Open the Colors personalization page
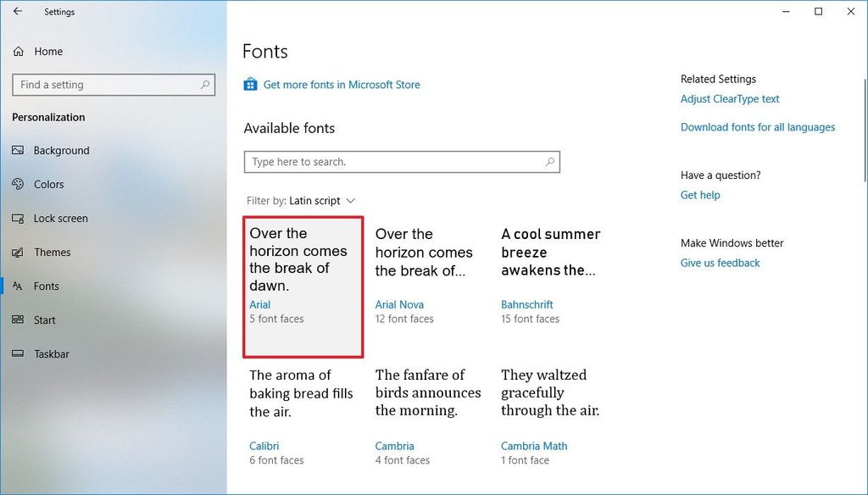This screenshot has height=495, width=868. click(x=19, y=184)
